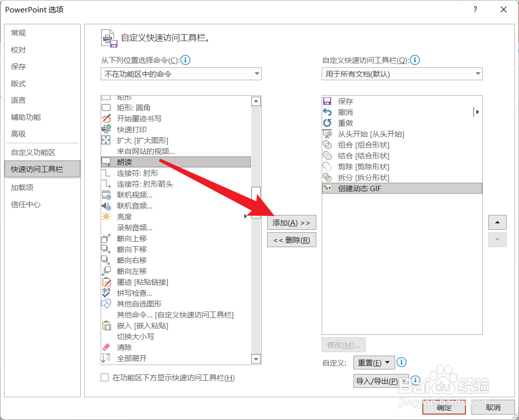Click info icon beside 从下列位置选择命令
The height and width of the screenshot is (420, 519).
185,60
